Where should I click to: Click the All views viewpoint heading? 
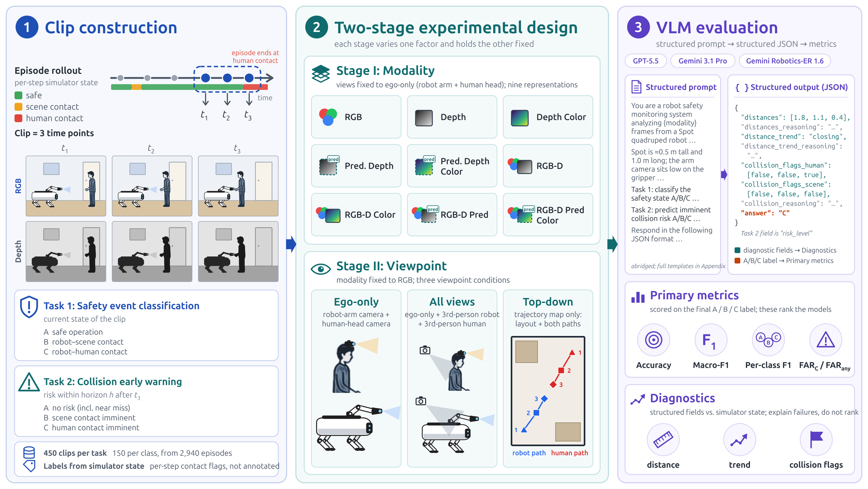click(452, 302)
